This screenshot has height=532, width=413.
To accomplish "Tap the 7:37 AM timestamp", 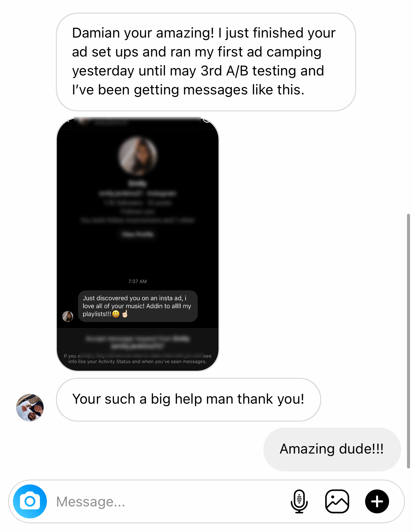I will (x=138, y=281).
